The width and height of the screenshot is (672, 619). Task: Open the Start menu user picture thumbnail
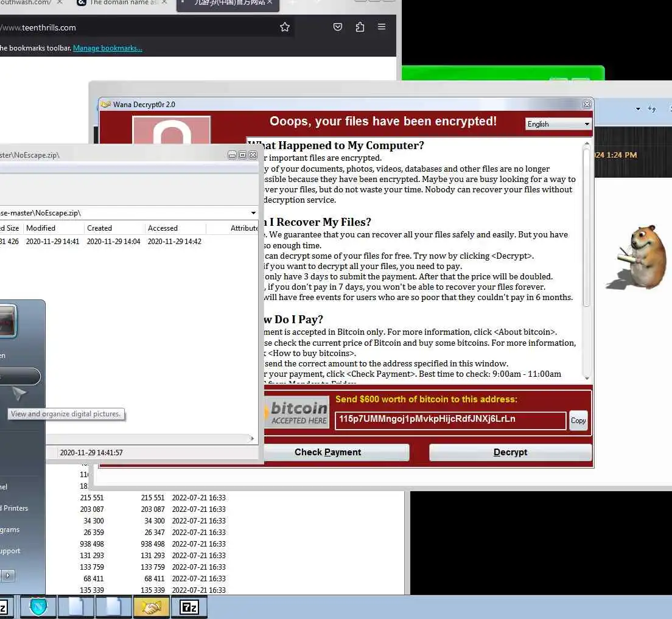click(8, 321)
